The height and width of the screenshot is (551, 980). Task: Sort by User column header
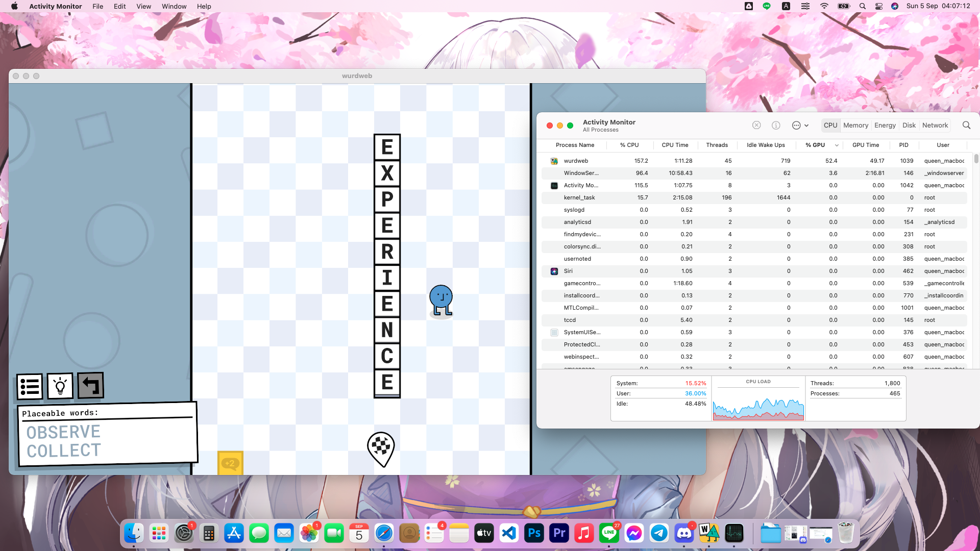[x=943, y=145]
